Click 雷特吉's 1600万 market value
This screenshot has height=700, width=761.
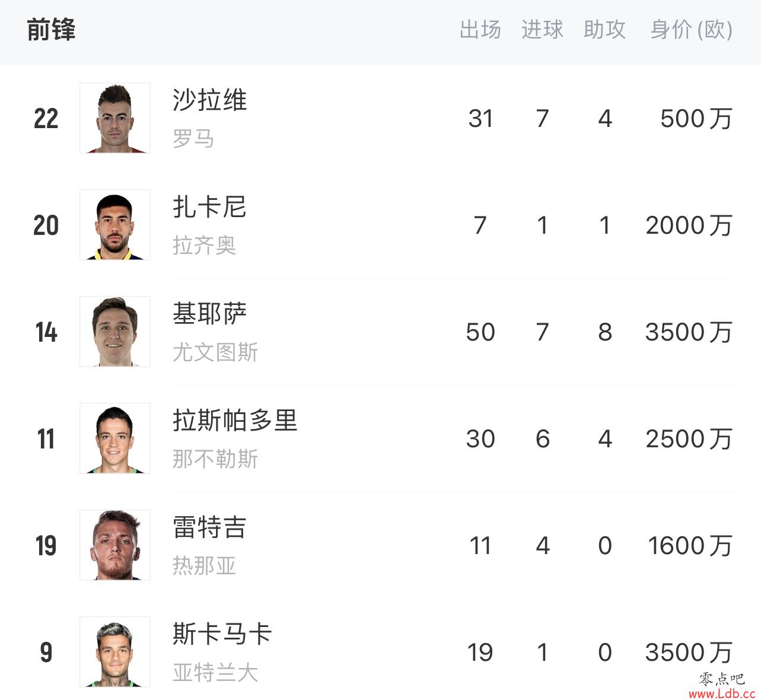tap(690, 546)
